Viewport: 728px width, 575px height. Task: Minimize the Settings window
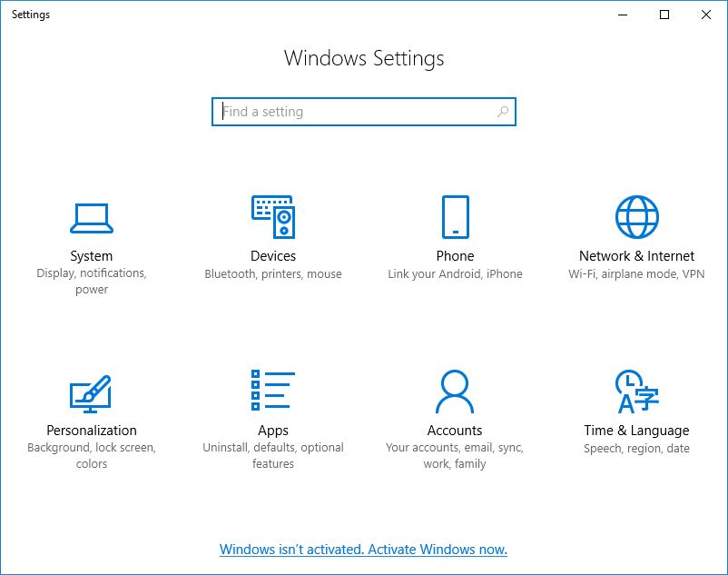621,15
